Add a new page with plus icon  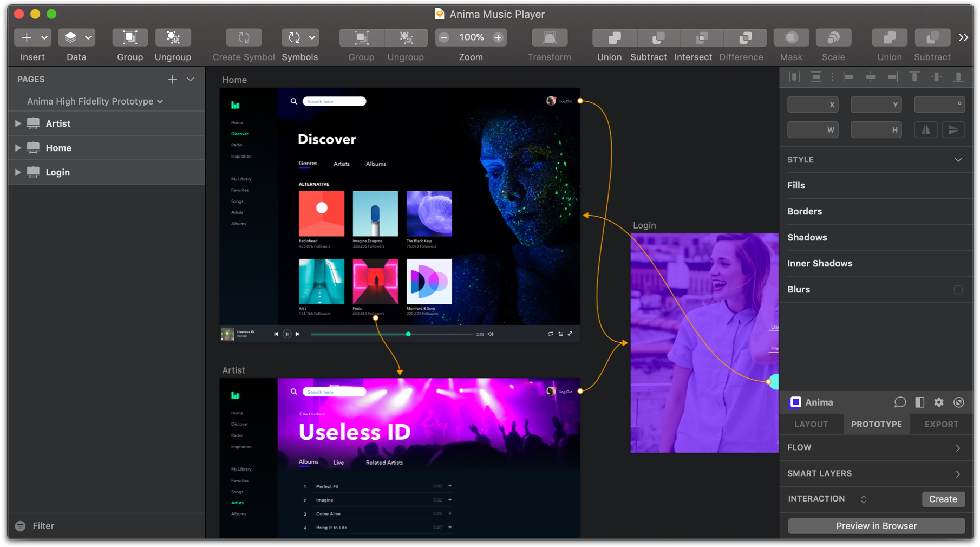pos(172,79)
